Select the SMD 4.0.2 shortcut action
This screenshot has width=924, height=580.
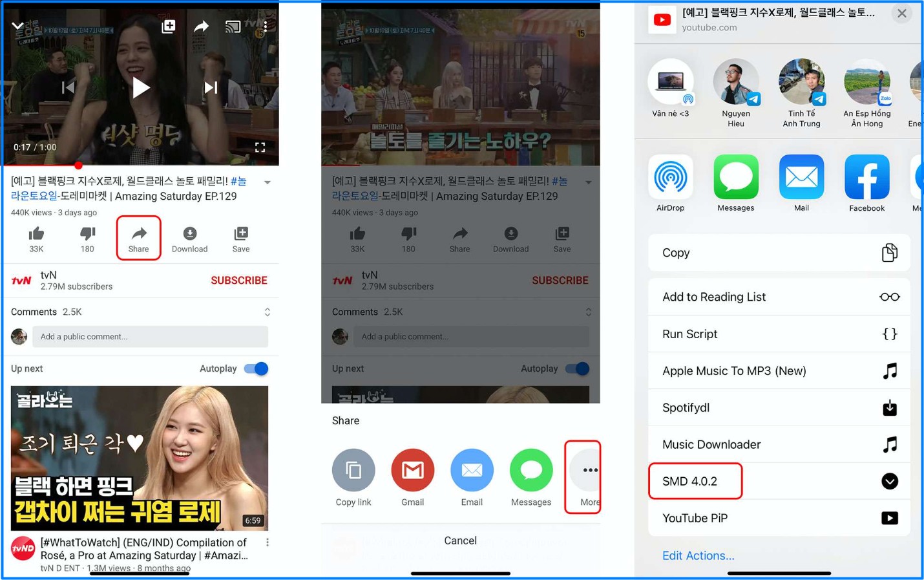(x=695, y=481)
